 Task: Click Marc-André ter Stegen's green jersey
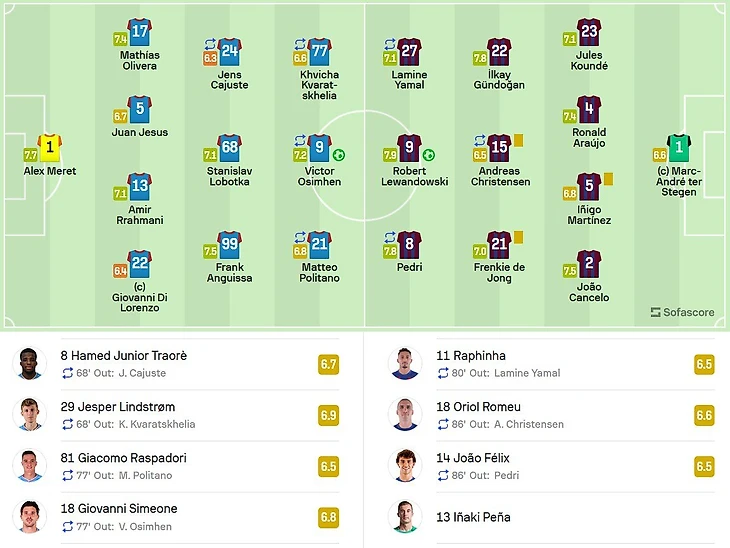pos(679,148)
